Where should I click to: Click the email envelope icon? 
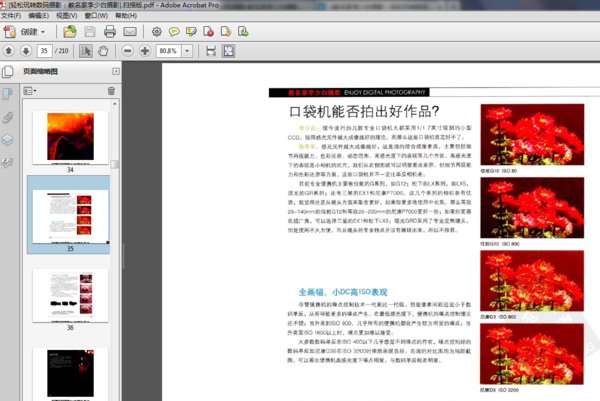[x=130, y=32]
